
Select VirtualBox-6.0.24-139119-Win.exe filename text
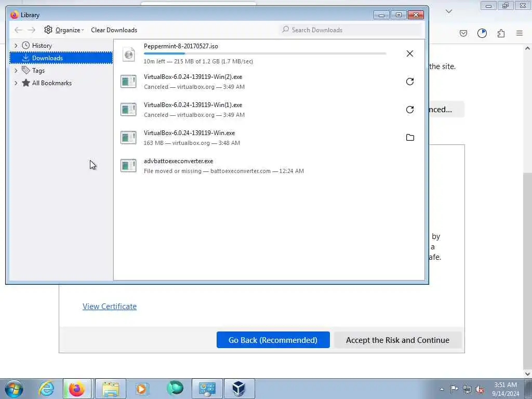pyautogui.click(x=189, y=133)
